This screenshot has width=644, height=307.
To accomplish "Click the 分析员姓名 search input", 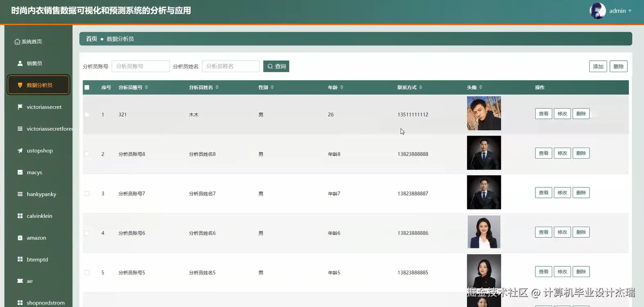I will point(231,66).
